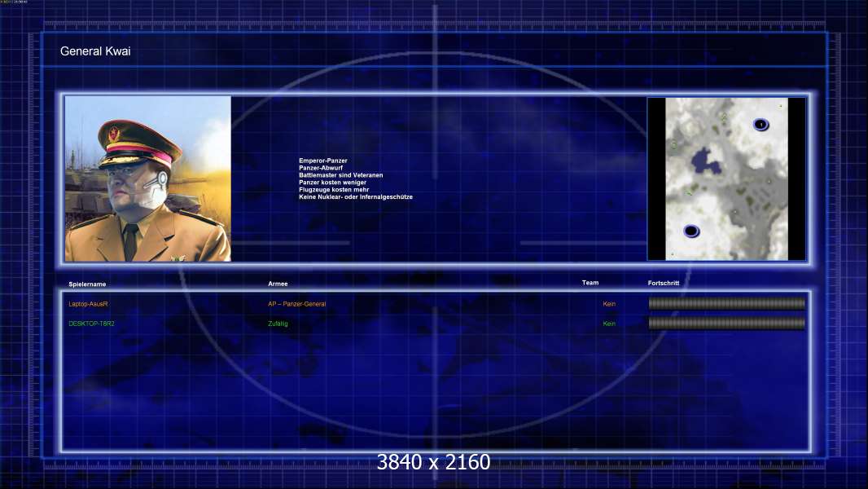Click the 'Emperor-Panzer' ability line
Screen dimensions: 868x489
click(323, 161)
